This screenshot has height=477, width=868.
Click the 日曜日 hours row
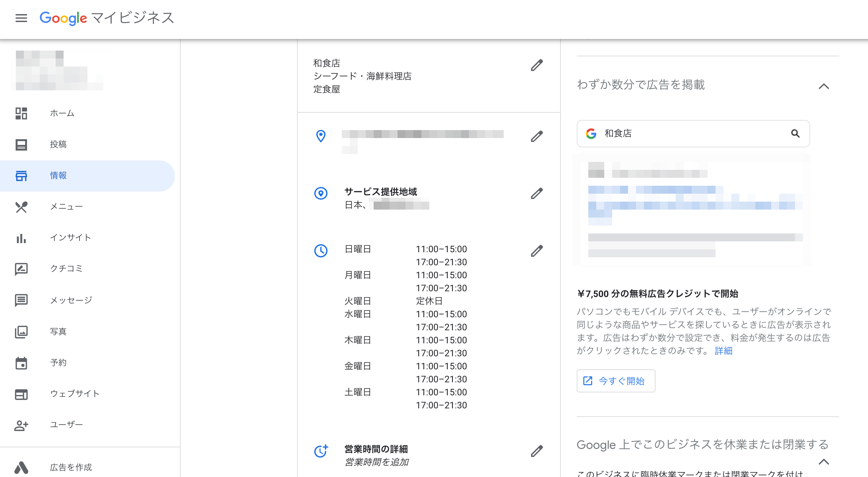405,255
